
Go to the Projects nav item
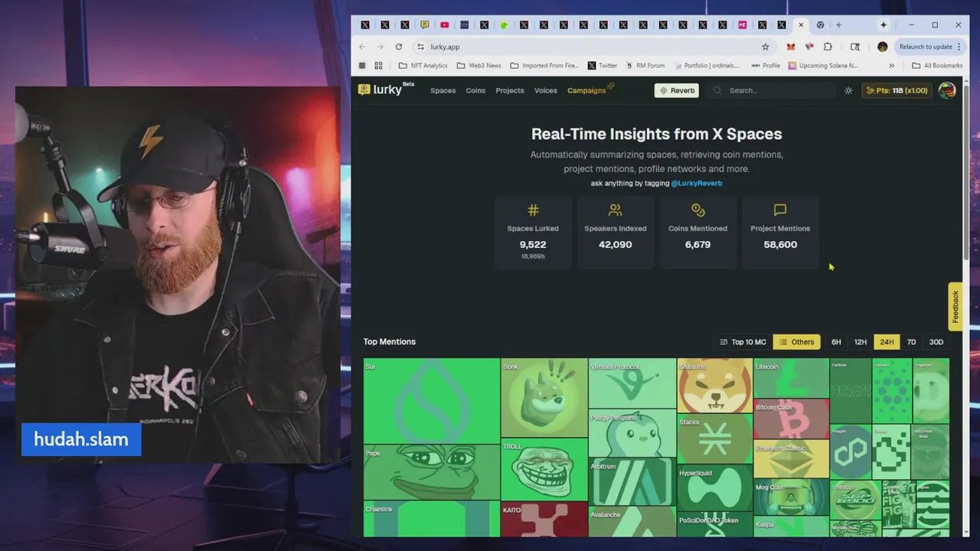(510, 90)
